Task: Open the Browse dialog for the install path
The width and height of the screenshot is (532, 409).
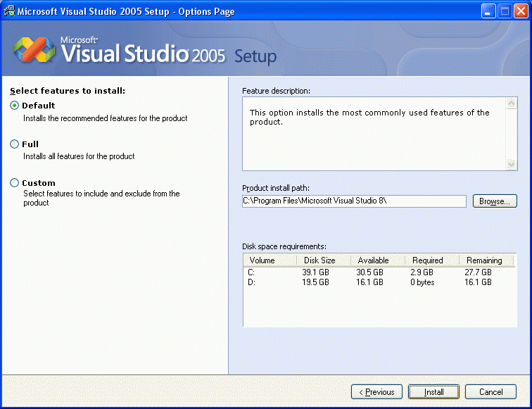Action: [x=494, y=201]
